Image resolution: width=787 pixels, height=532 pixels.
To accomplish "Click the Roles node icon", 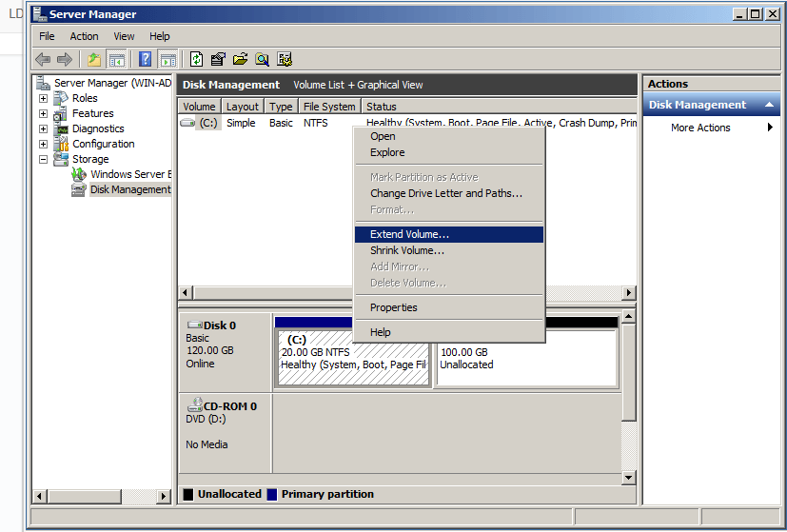I will pos(61,98).
